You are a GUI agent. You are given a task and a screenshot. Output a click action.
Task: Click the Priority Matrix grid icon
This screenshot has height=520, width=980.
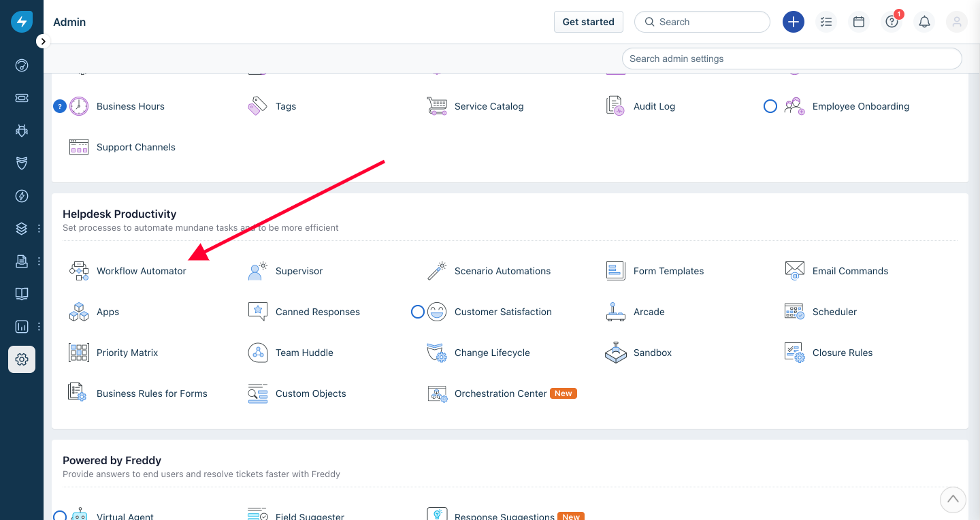point(79,353)
